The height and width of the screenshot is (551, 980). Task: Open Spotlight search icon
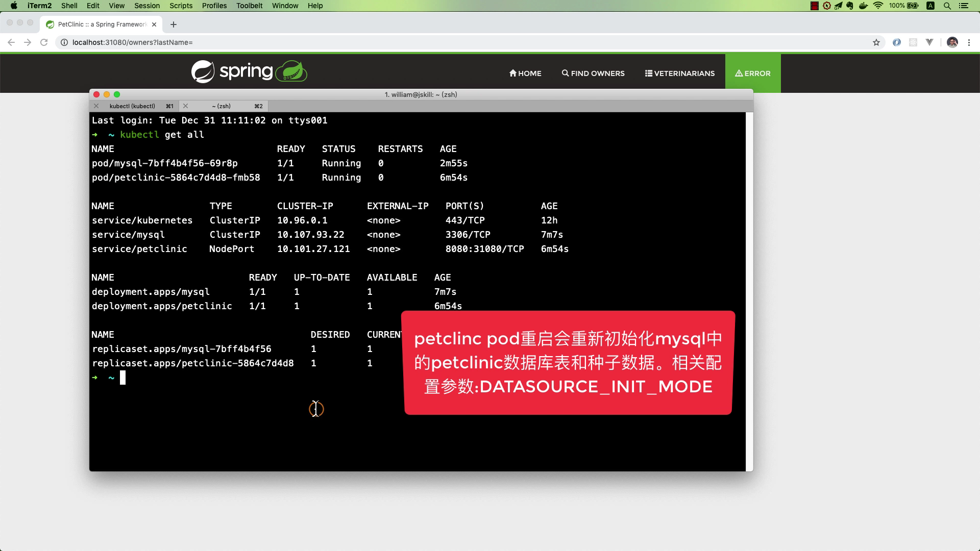947,6
